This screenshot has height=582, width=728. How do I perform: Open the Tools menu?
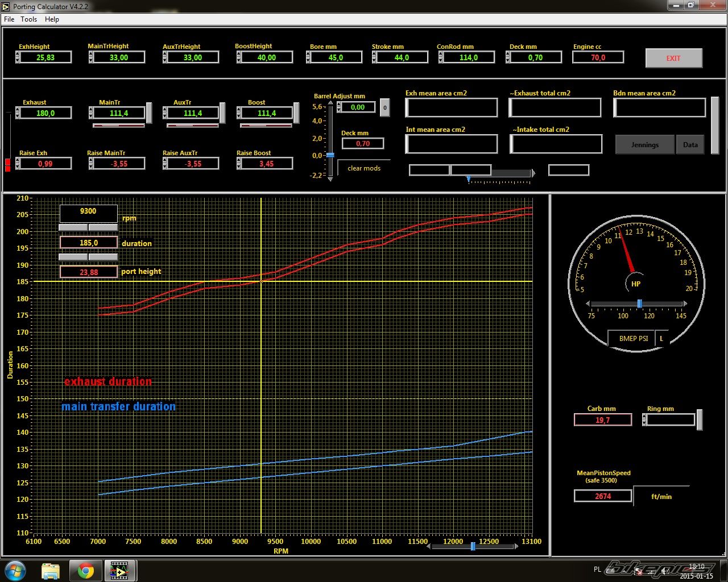coord(28,19)
